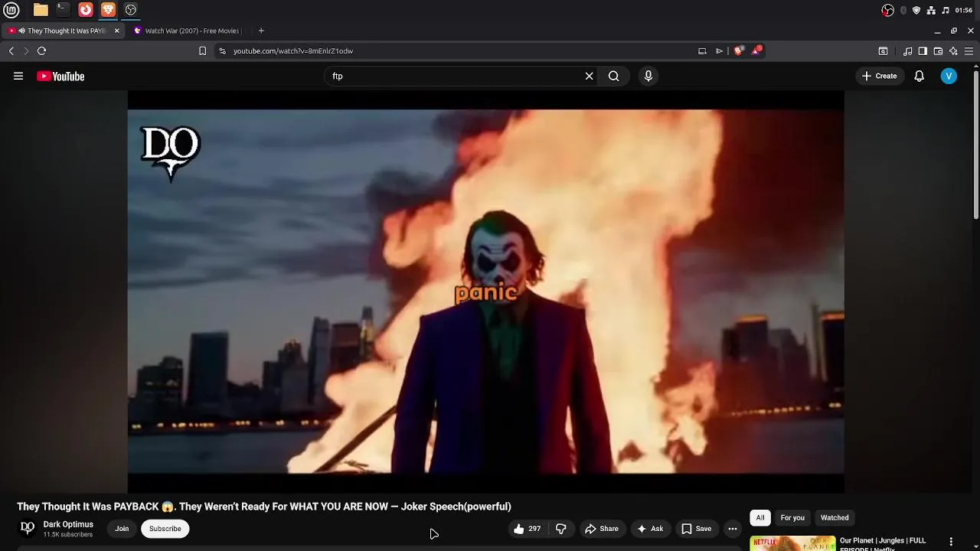Click the video title text

[264, 507]
